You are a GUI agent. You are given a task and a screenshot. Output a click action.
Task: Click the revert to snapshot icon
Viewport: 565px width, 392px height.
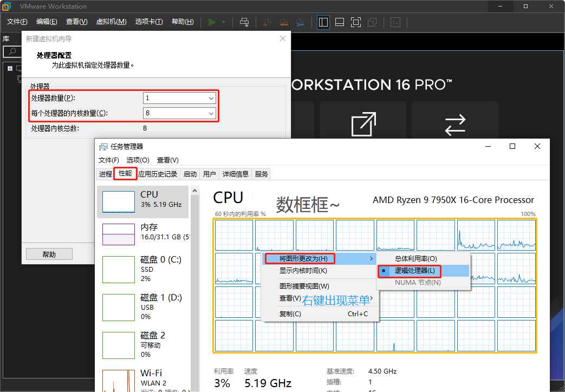(284, 22)
